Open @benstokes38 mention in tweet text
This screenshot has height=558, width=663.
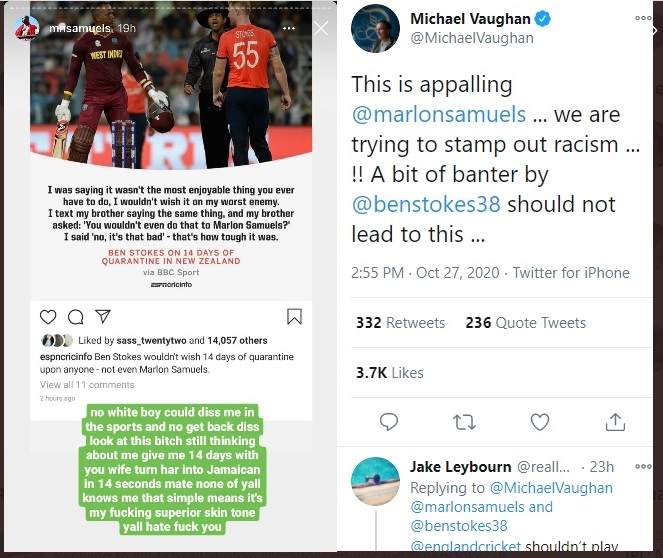[426, 204]
